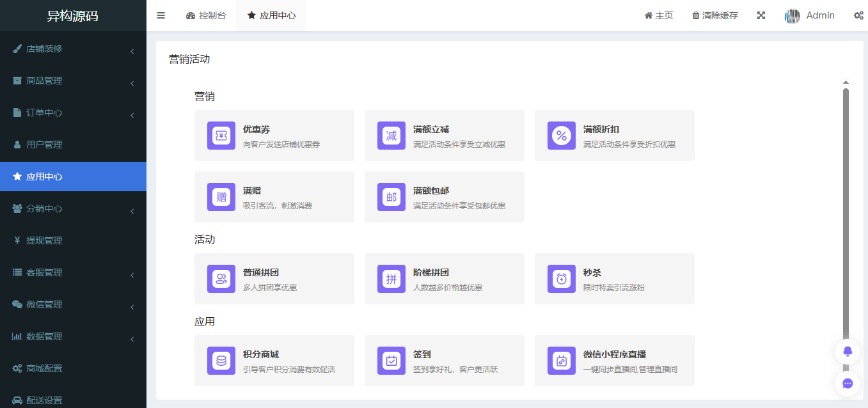Expand the 数据管理 sidebar menu
Viewport: 868px width, 408px height.
point(73,336)
